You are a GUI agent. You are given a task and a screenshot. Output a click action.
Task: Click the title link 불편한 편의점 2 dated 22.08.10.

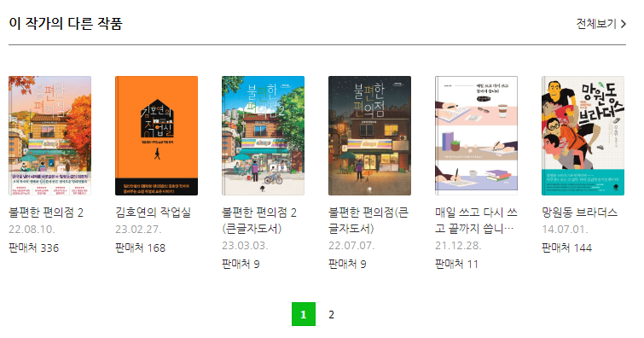point(46,213)
